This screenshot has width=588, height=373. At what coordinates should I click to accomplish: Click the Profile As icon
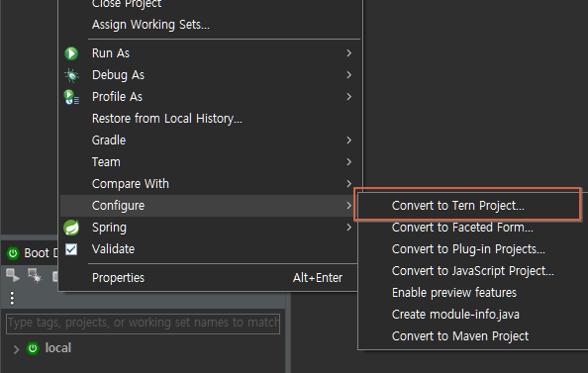pos(71,97)
